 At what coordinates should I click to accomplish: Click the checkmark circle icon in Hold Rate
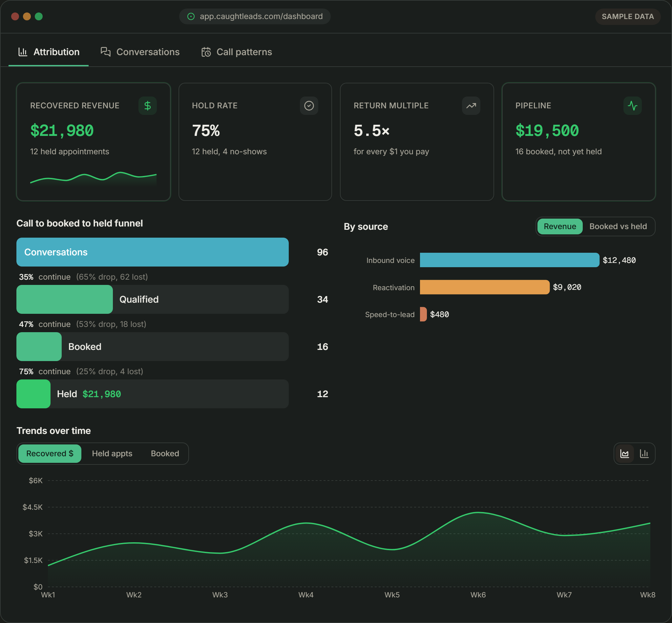tap(309, 106)
